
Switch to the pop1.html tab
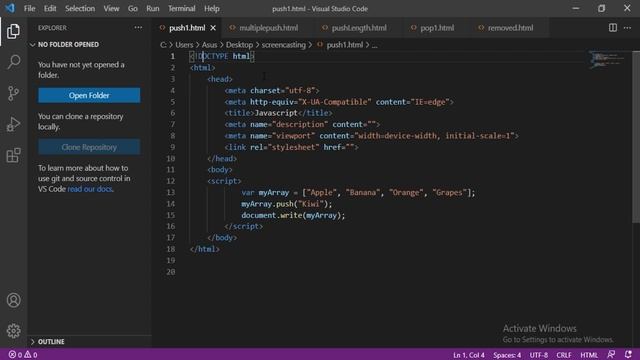point(437,28)
